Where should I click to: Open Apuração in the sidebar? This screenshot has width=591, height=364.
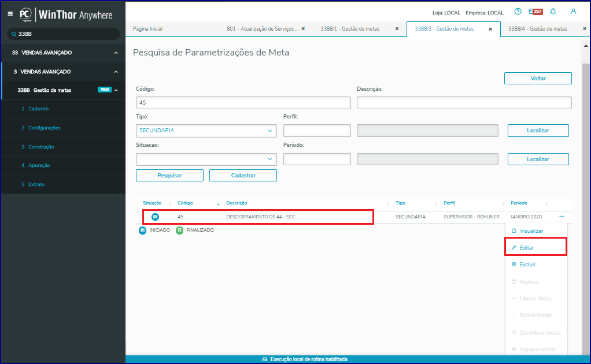39,165
